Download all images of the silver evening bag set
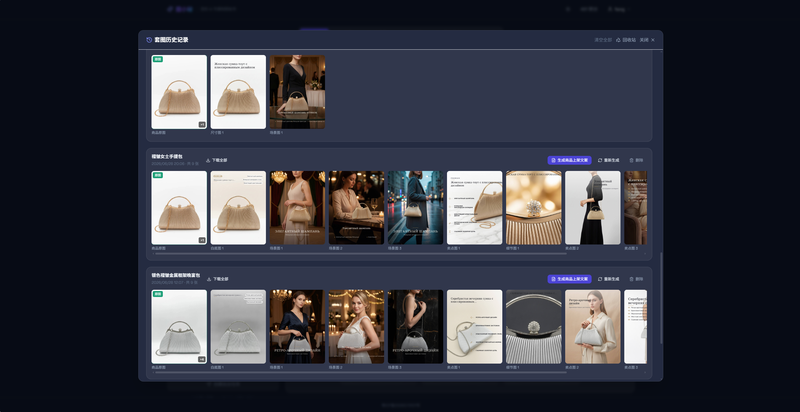The image size is (800, 412). tap(217, 279)
